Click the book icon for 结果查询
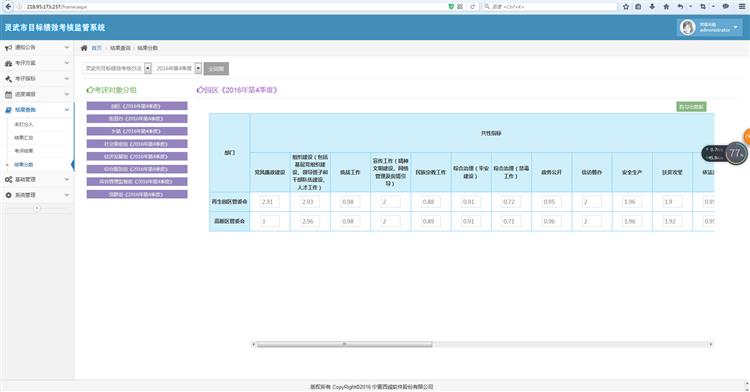The image size is (750, 392). (8, 110)
